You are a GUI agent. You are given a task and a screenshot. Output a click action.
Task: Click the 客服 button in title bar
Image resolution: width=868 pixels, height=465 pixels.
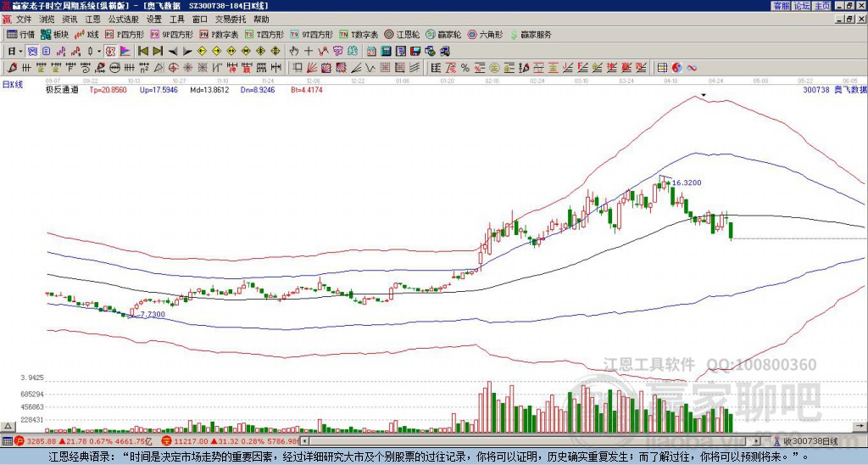(x=781, y=6)
